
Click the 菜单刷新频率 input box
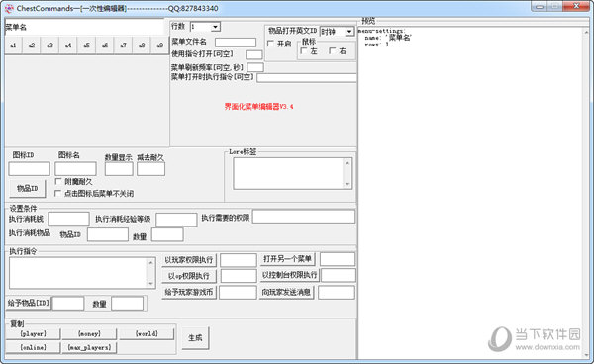255,67
